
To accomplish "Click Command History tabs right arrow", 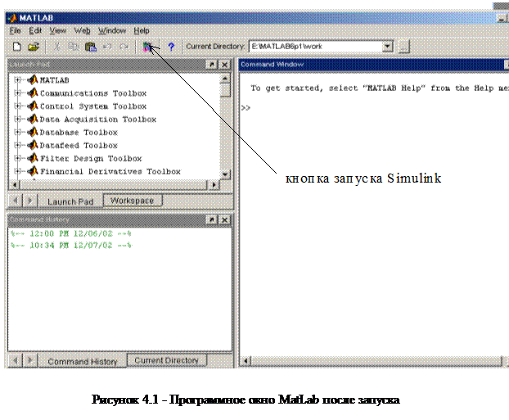I will coord(29,360).
